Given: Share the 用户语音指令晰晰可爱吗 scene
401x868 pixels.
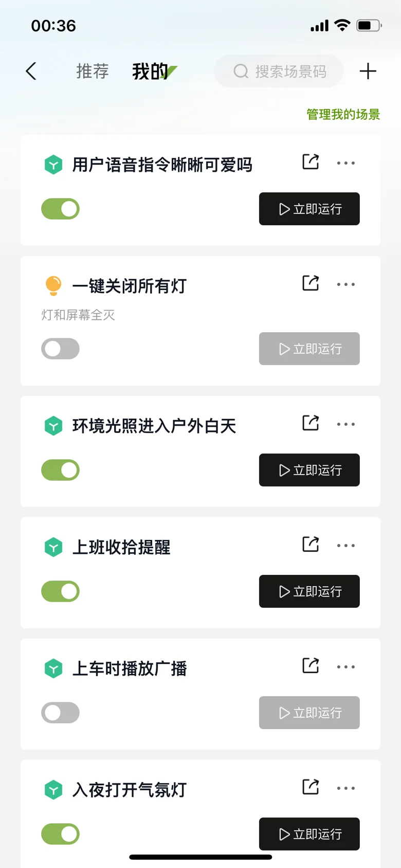Looking at the screenshot, I should coord(311,162).
